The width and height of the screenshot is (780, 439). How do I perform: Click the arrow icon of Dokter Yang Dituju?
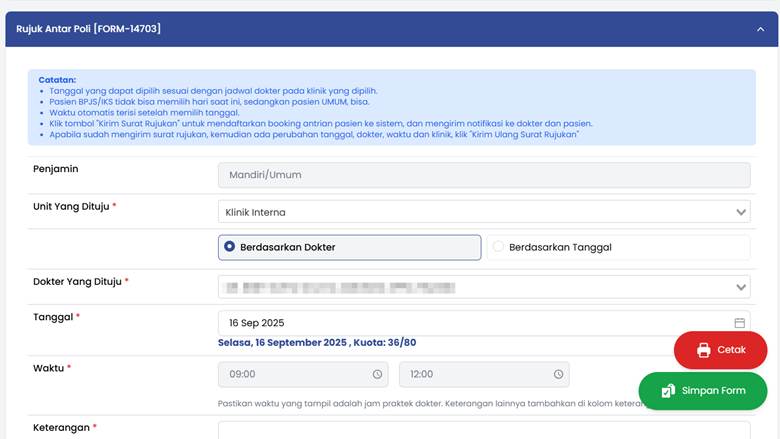(741, 288)
